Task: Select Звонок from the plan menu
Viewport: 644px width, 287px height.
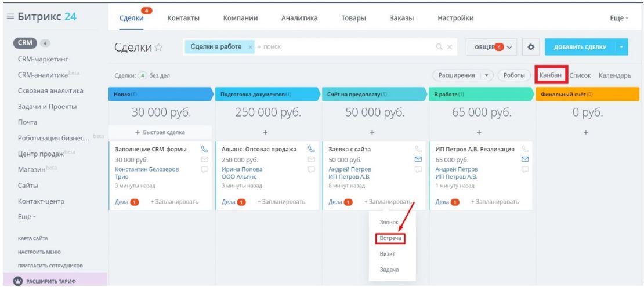Action: pyautogui.click(x=389, y=222)
